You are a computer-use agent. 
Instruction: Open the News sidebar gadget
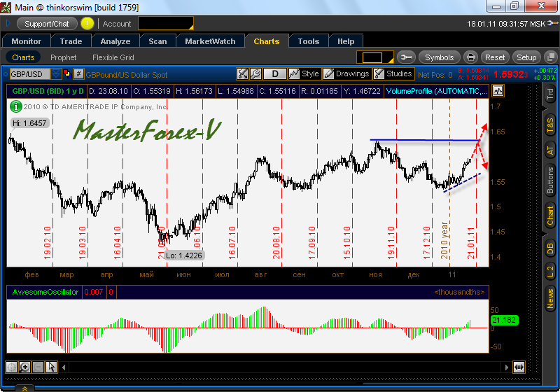point(550,298)
